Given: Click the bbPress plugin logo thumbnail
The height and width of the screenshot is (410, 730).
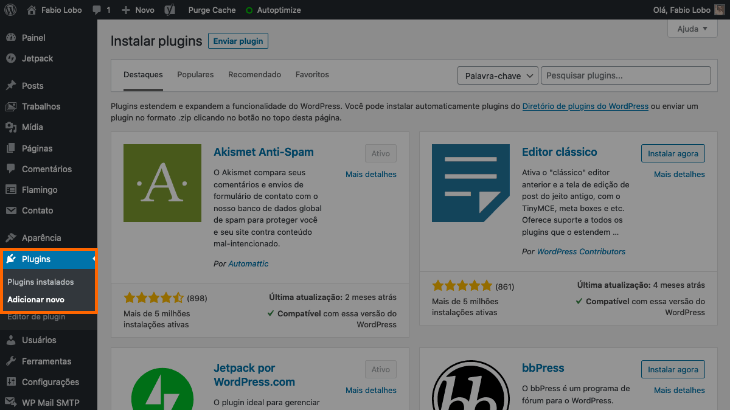Looking at the screenshot, I should [x=471, y=385].
